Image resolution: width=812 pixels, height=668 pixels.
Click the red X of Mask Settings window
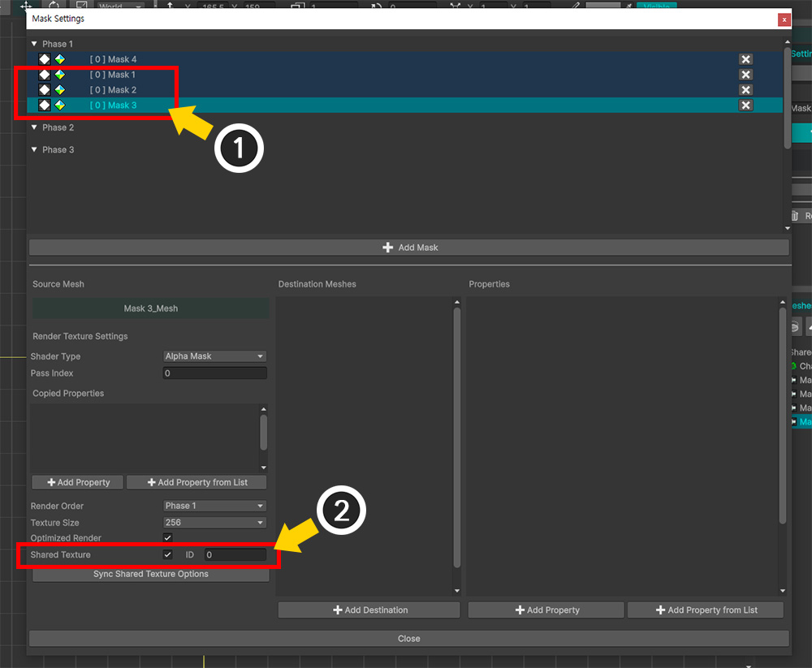[x=784, y=19]
